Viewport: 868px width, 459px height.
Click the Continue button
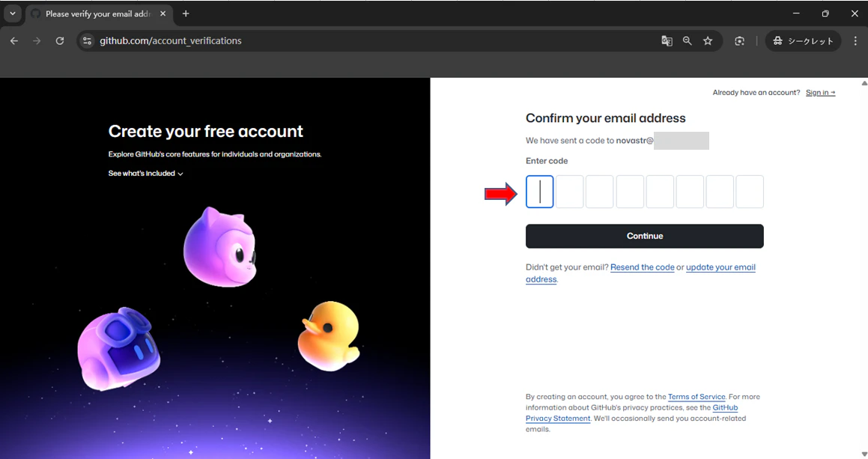click(x=645, y=236)
